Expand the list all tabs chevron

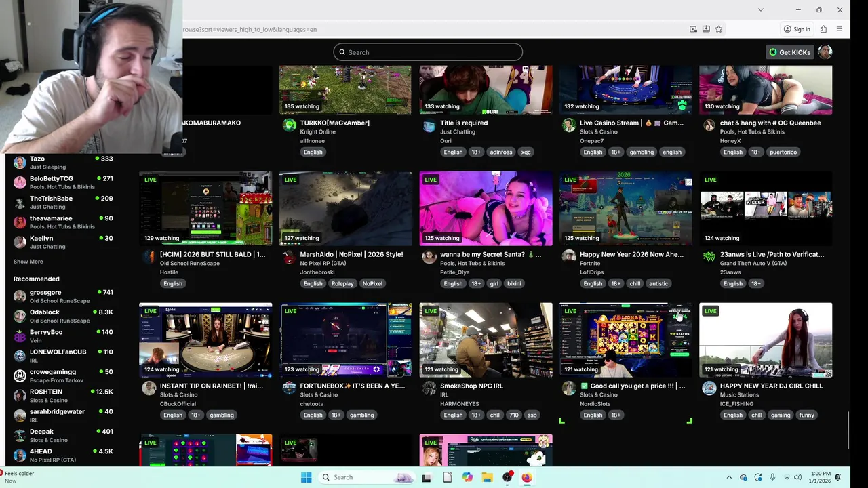click(760, 9)
